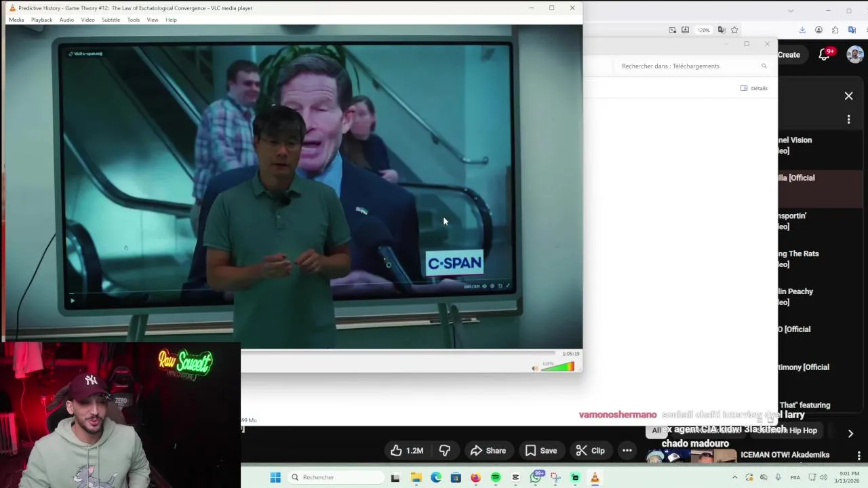Show hidden system tray icons

(734, 477)
